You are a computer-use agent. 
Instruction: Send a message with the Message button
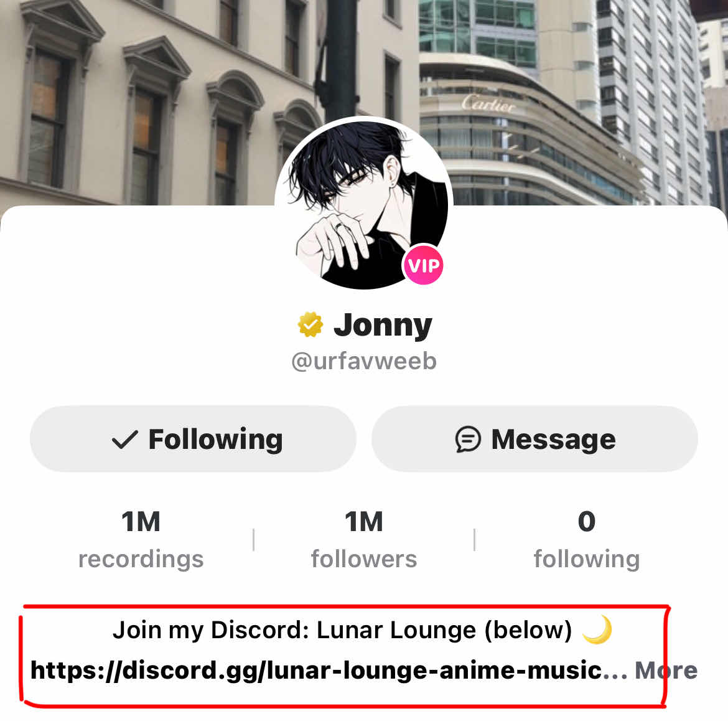pos(535,439)
